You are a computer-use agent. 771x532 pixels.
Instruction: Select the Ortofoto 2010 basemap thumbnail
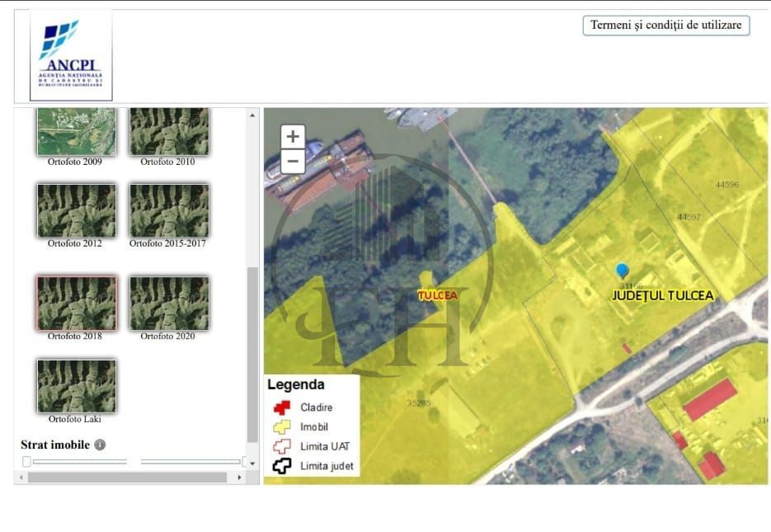point(169,130)
